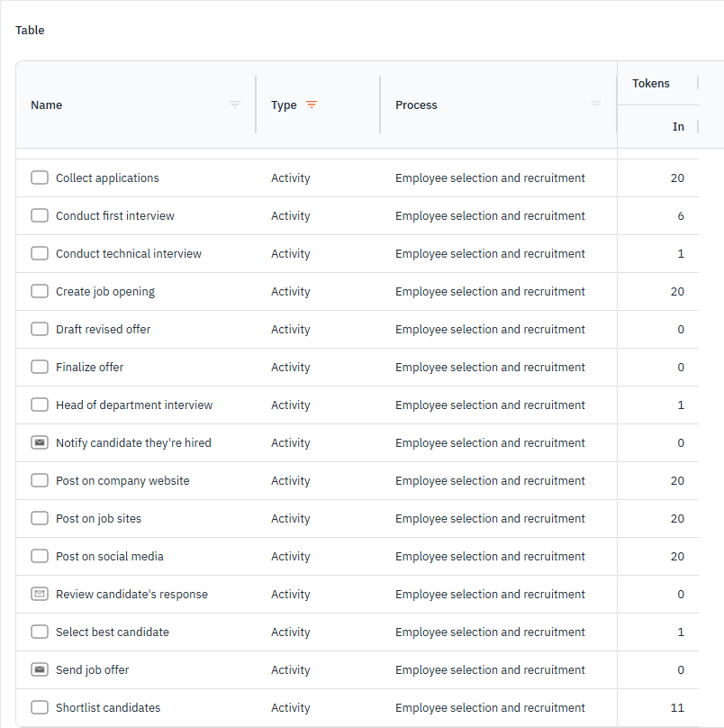The width and height of the screenshot is (724, 728).
Task: Sort table by the Name column header
Action: [47, 105]
